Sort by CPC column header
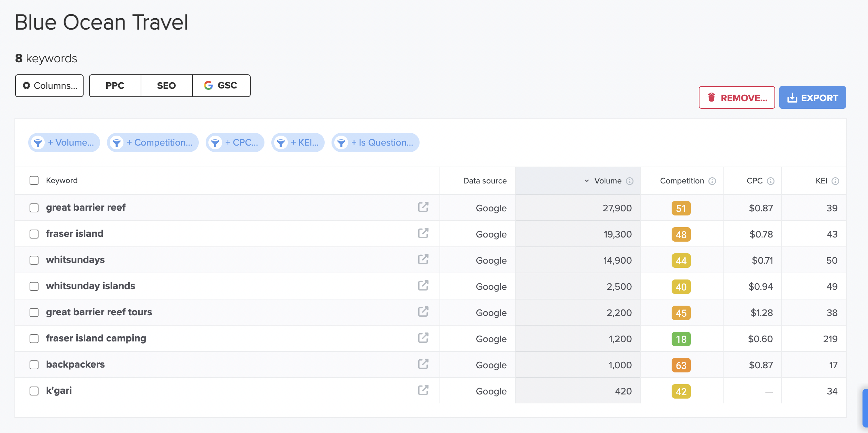This screenshot has width=868, height=433. [755, 181]
